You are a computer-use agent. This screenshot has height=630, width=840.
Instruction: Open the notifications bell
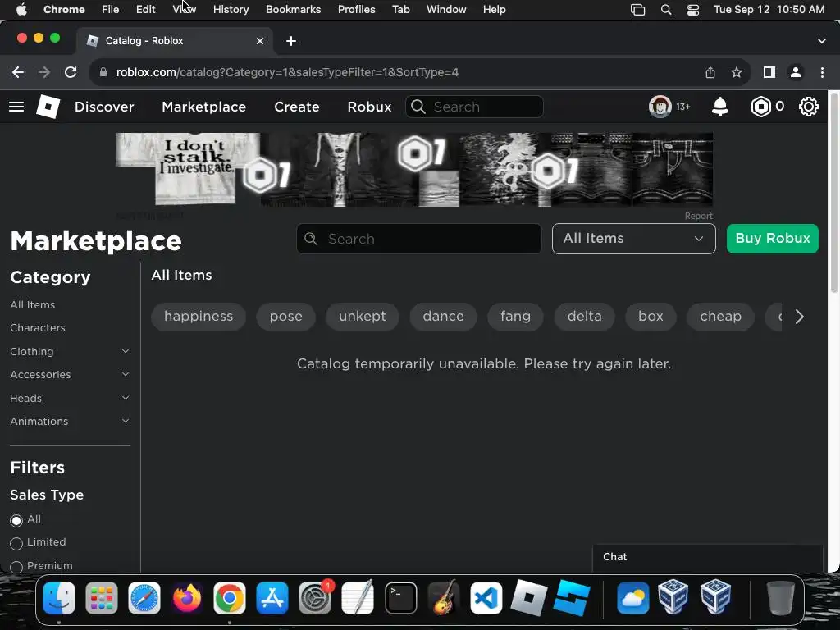pyautogui.click(x=720, y=107)
